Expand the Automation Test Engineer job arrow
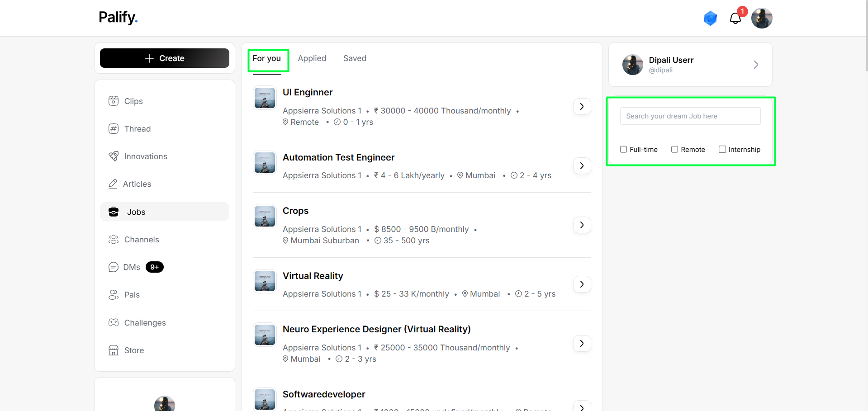 582,166
